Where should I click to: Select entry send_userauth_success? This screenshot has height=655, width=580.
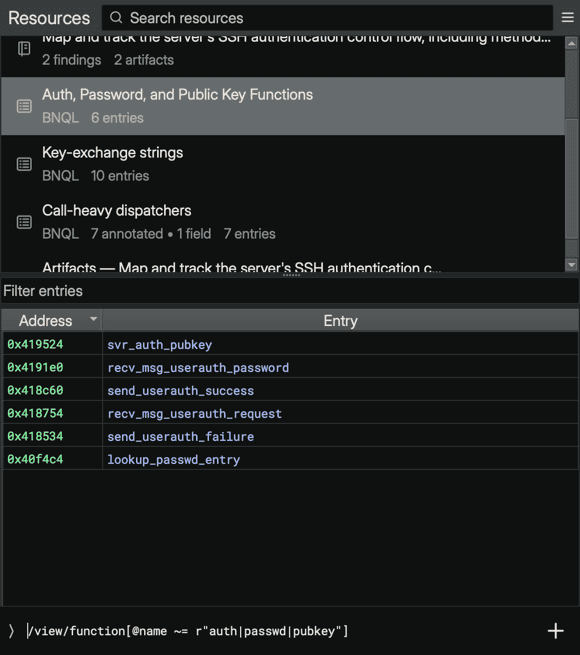tap(181, 391)
